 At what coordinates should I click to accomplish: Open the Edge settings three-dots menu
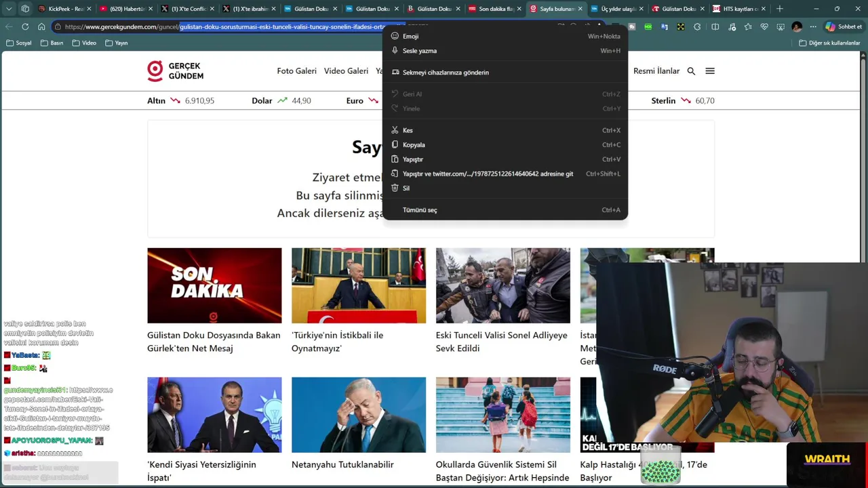coord(813,26)
